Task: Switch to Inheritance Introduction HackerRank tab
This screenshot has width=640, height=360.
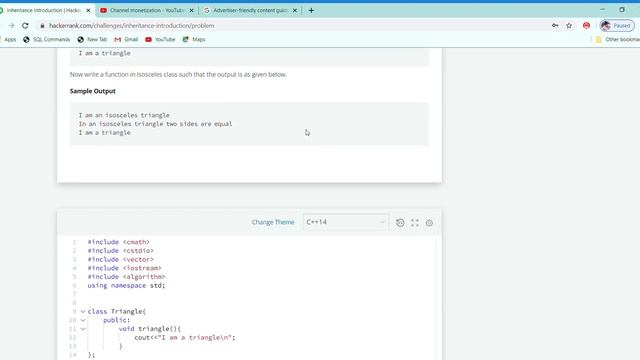Action: pyautogui.click(x=43, y=11)
